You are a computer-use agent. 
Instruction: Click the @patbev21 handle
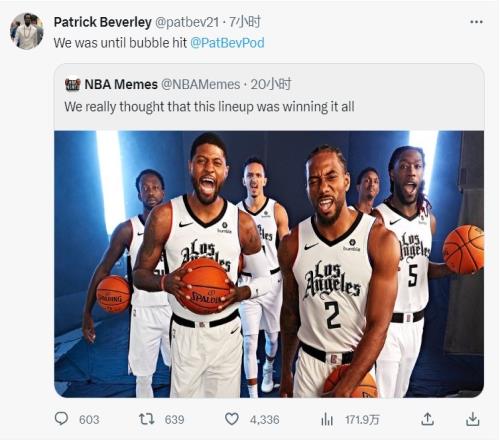coord(187,22)
